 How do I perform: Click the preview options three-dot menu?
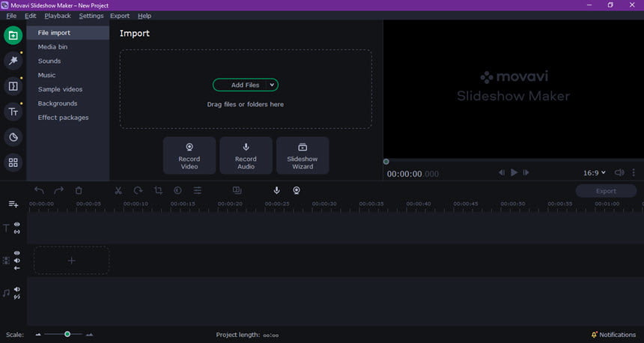tap(634, 172)
